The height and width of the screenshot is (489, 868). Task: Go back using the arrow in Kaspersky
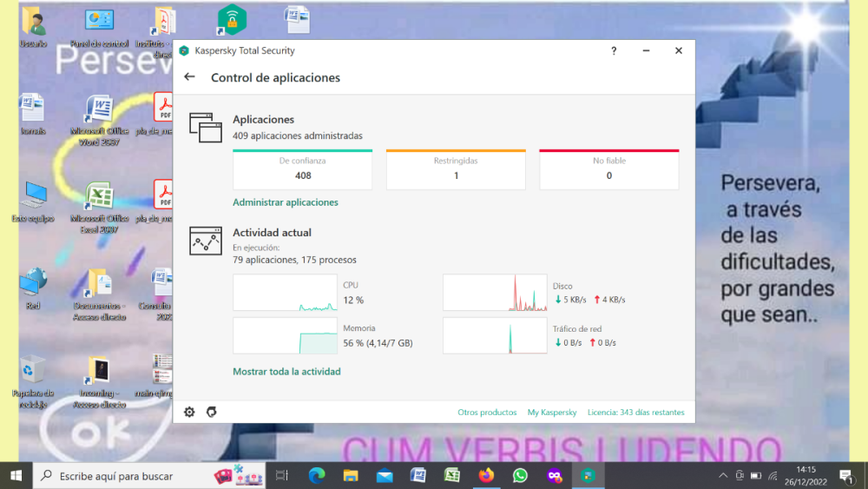click(x=189, y=77)
